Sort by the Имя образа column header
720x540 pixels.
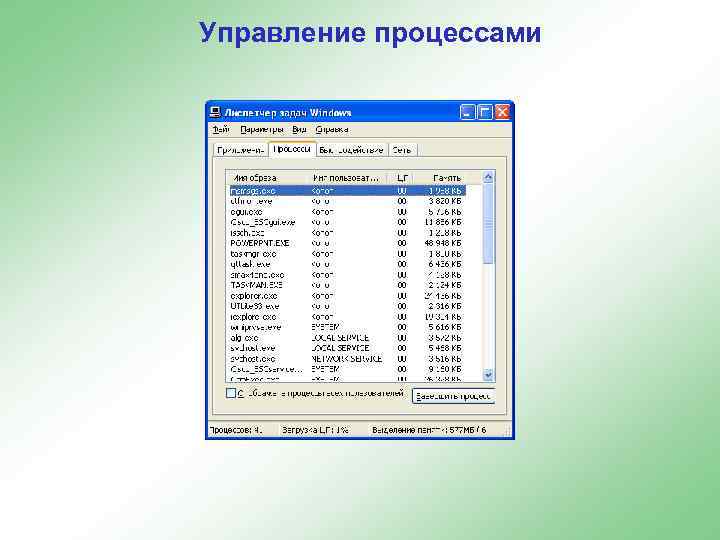coord(266,178)
